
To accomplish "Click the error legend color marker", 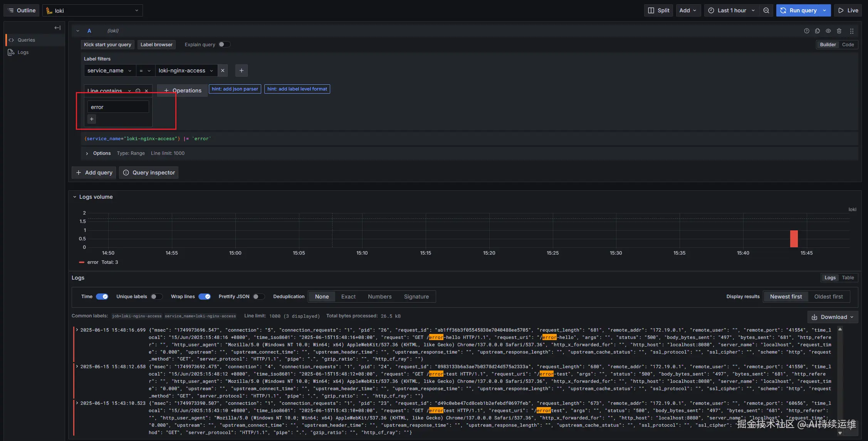I will point(81,262).
